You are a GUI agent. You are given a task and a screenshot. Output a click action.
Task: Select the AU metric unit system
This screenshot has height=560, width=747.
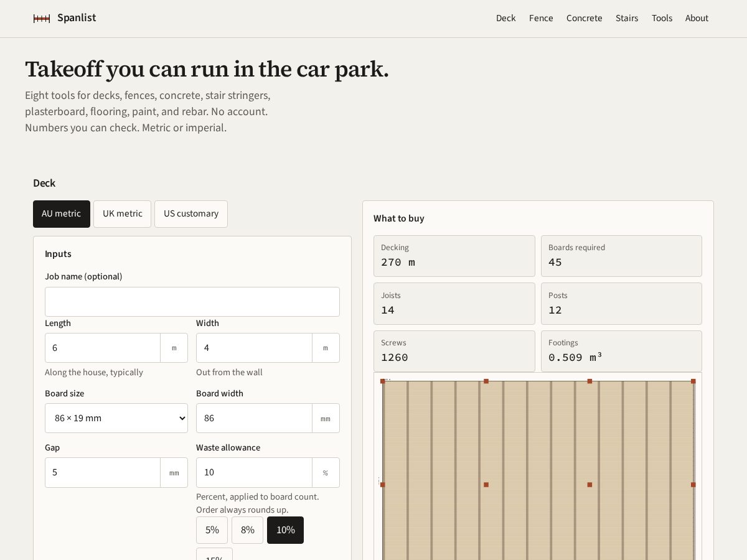pyautogui.click(x=62, y=214)
